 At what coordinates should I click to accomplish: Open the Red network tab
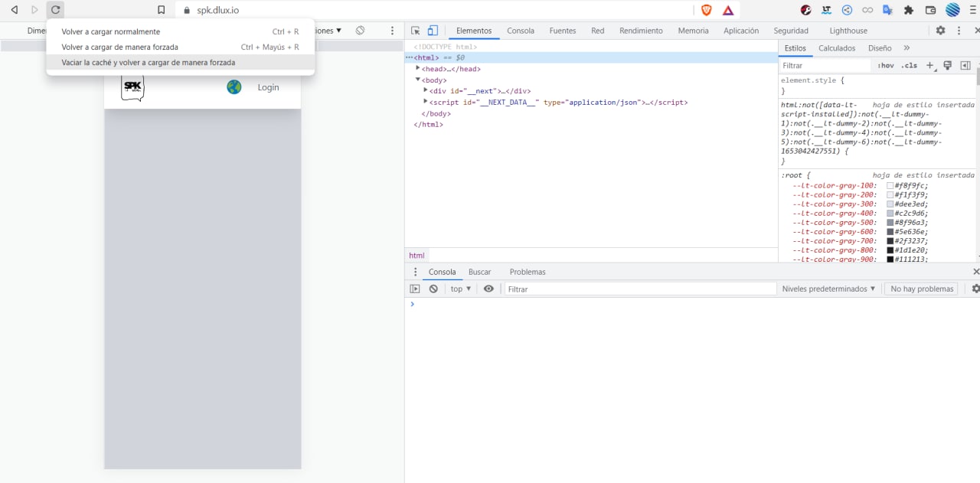coord(598,31)
